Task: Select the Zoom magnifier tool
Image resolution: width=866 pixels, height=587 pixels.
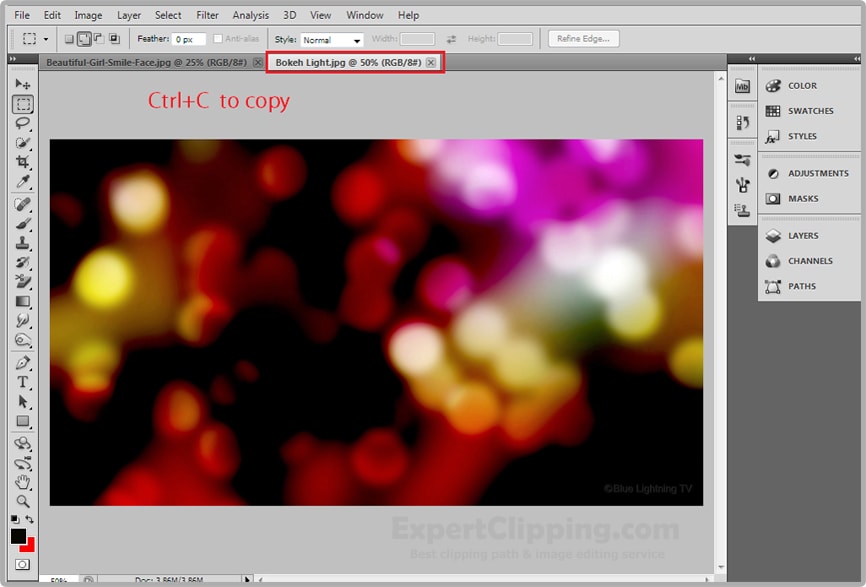Action: pyautogui.click(x=22, y=501)
